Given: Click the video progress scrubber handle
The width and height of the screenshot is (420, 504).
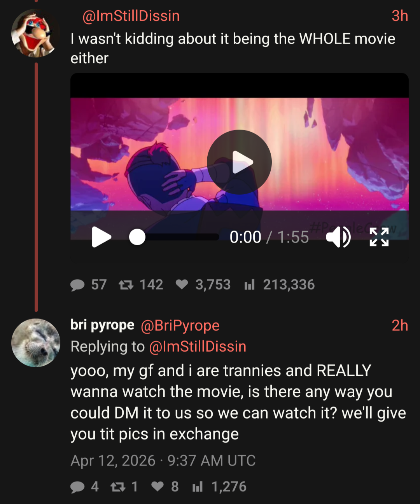Looking at the screenshot, I should [x=137, y=237].
